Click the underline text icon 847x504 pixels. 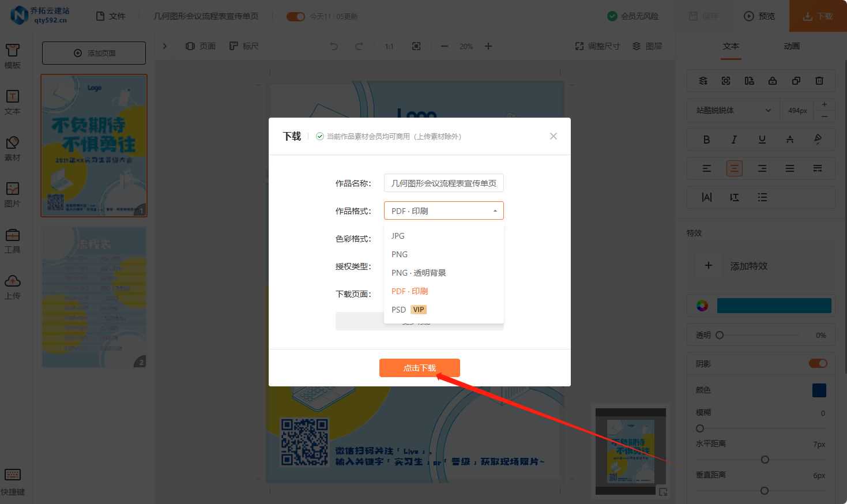tap(762, 140)
